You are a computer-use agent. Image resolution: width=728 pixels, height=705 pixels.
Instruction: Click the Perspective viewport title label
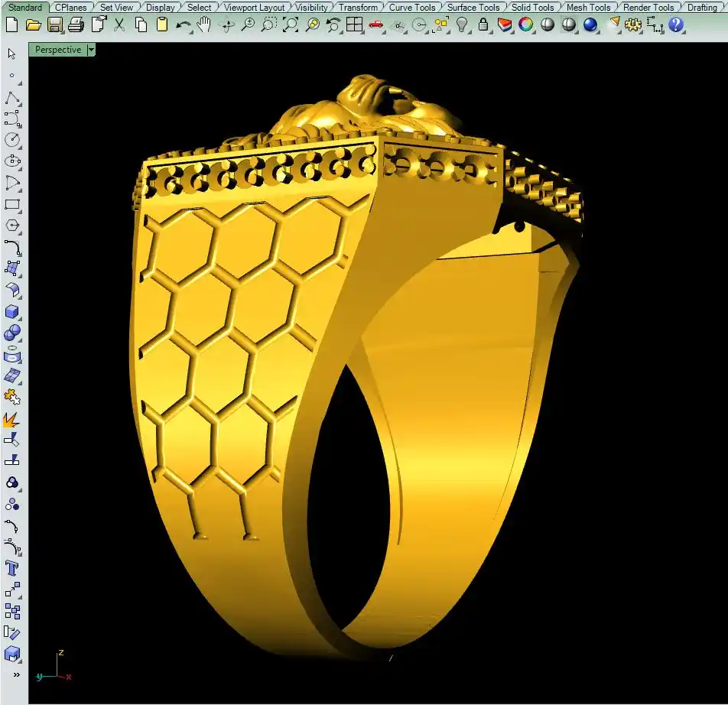(57, 50)
